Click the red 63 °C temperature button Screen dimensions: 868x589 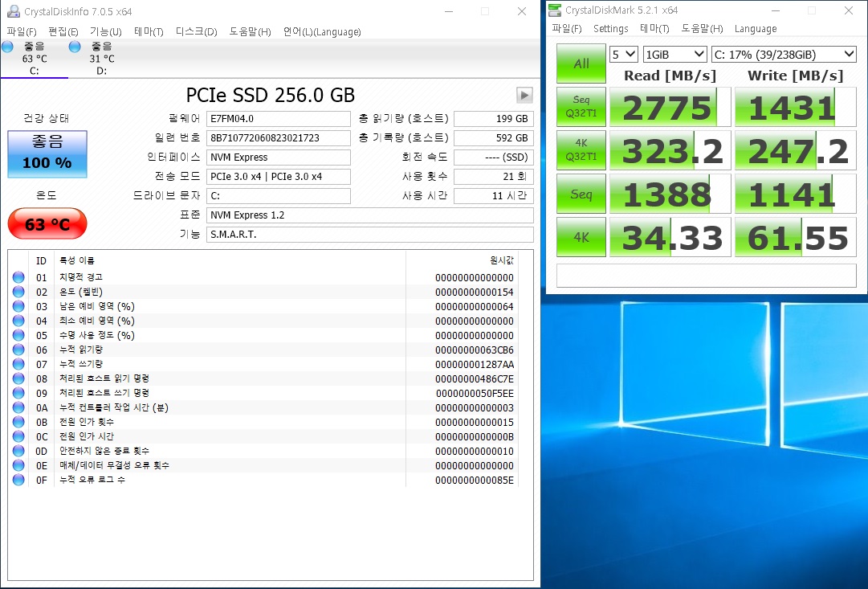click(x=47, y=224)
